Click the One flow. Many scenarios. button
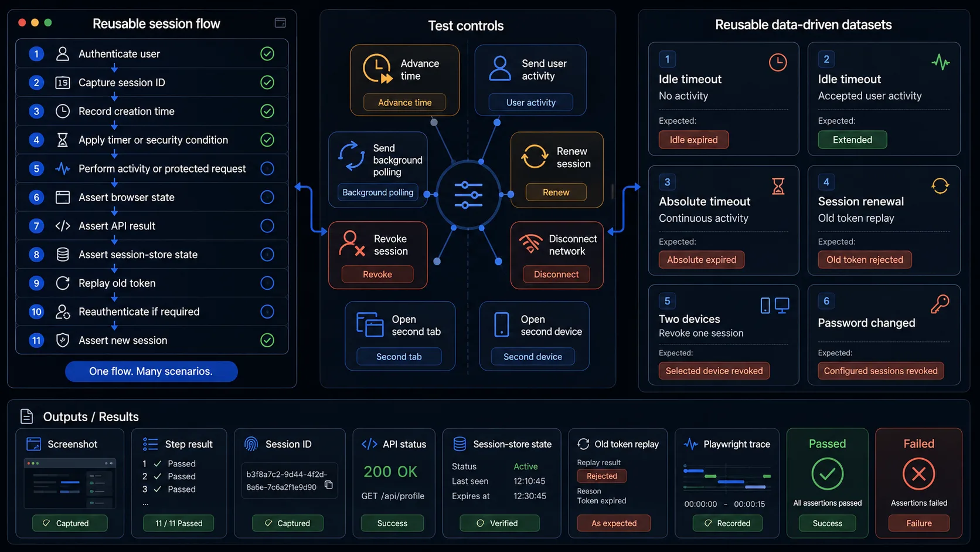The width and height of the screenshot is (980, 552). point(151,371)
